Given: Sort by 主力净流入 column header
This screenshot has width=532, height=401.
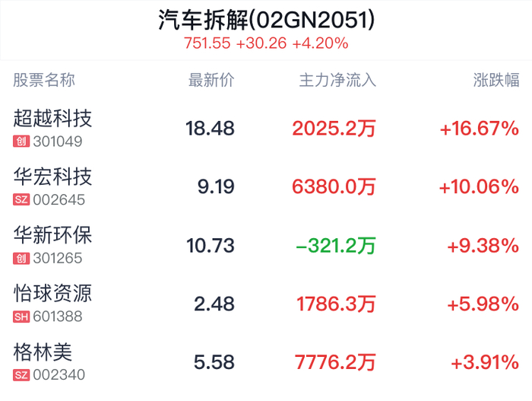Looking at the screenshot, I should (x=338, y=81).
